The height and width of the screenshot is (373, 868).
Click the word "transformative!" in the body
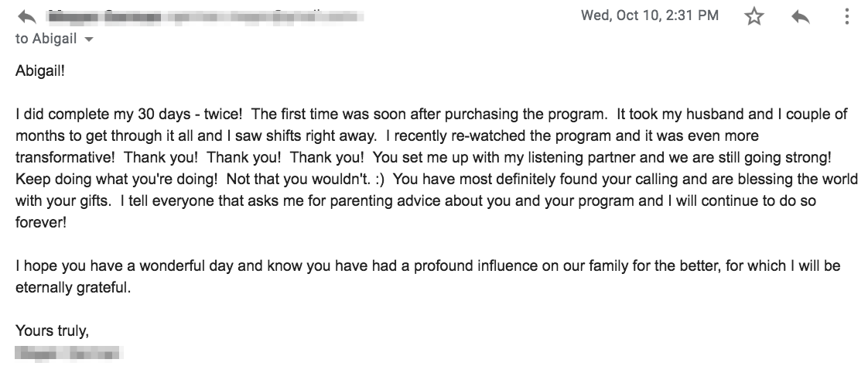point(62,157)
